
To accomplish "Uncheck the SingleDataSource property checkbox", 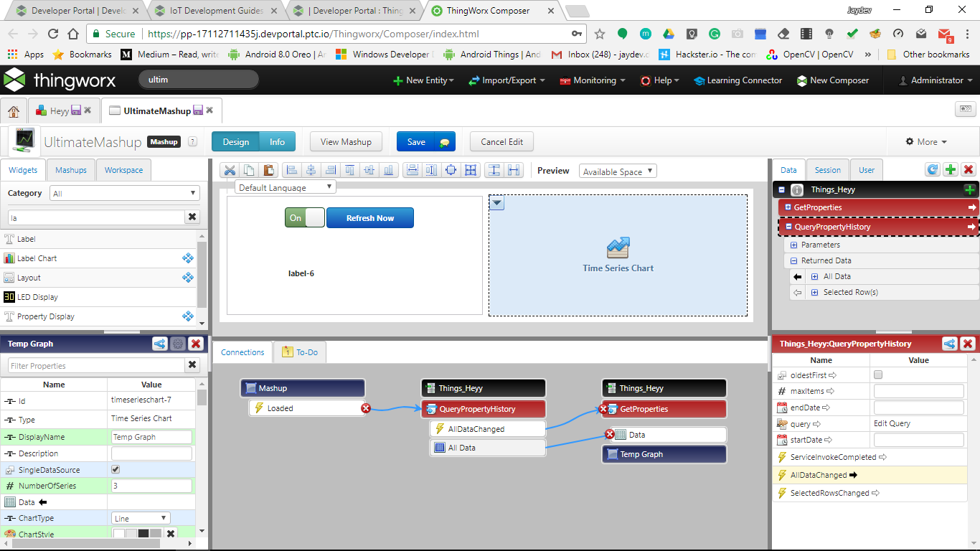I will click(116, 468).
